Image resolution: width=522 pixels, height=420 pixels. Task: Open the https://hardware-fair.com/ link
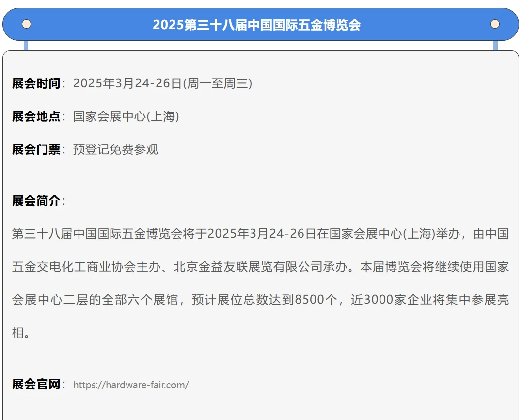pos(131,385)
